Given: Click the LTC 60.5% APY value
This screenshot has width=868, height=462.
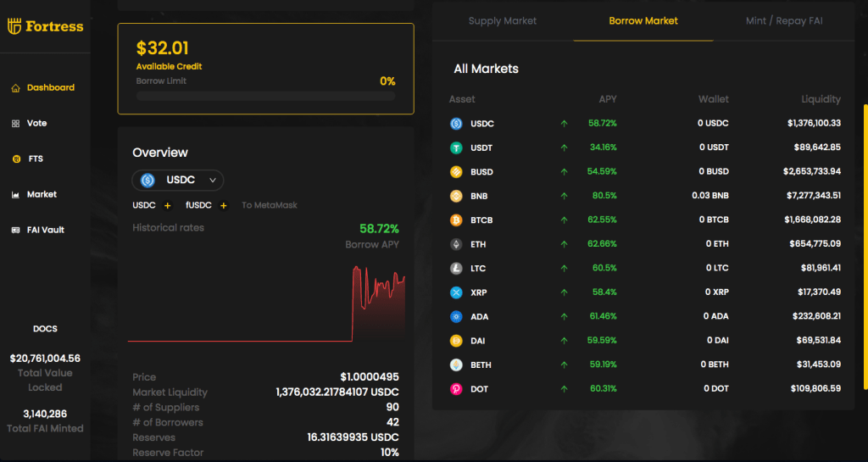Looking at the screenshot, I should pos(604,269).
